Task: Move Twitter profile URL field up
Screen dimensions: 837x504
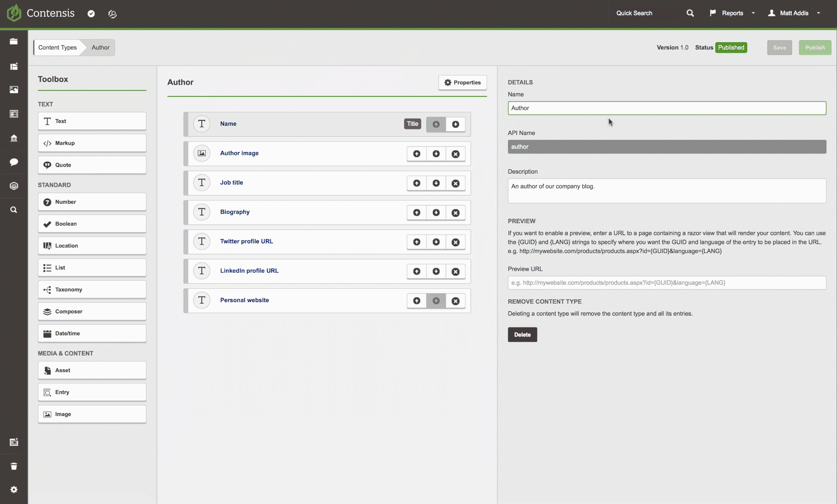Action: click(417, 242)
